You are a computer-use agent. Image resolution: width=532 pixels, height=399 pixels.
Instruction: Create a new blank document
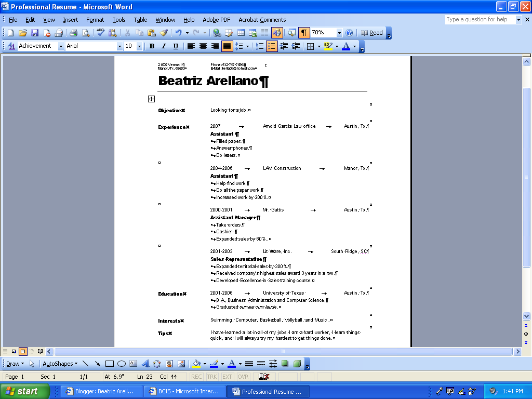coord(10,33)
